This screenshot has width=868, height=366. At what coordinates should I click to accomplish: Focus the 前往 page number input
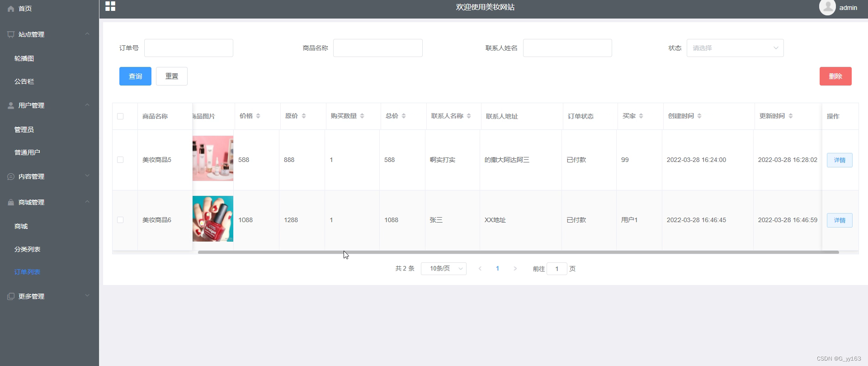[557, 269]
